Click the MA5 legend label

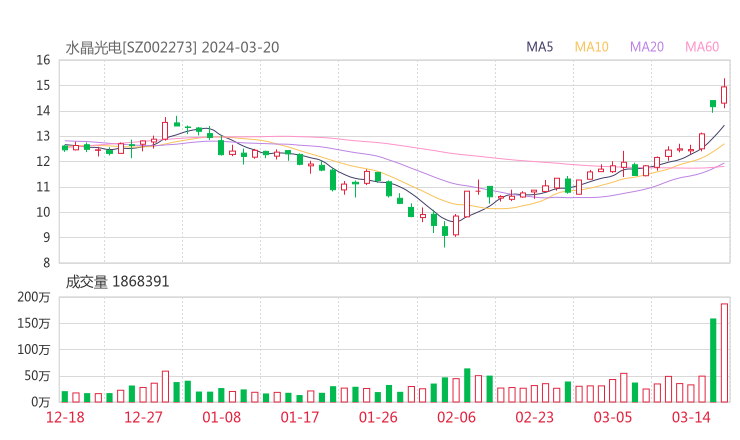tap(539, 47)
